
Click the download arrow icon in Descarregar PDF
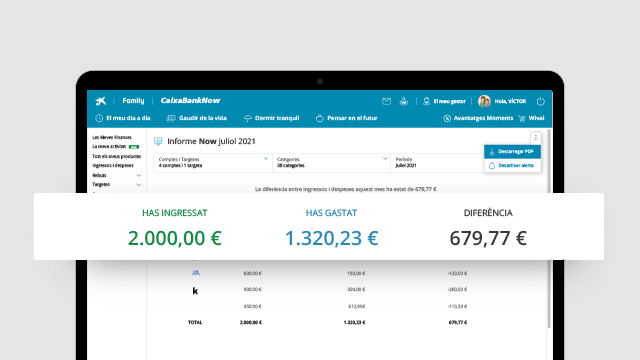(x=491, y=152)
